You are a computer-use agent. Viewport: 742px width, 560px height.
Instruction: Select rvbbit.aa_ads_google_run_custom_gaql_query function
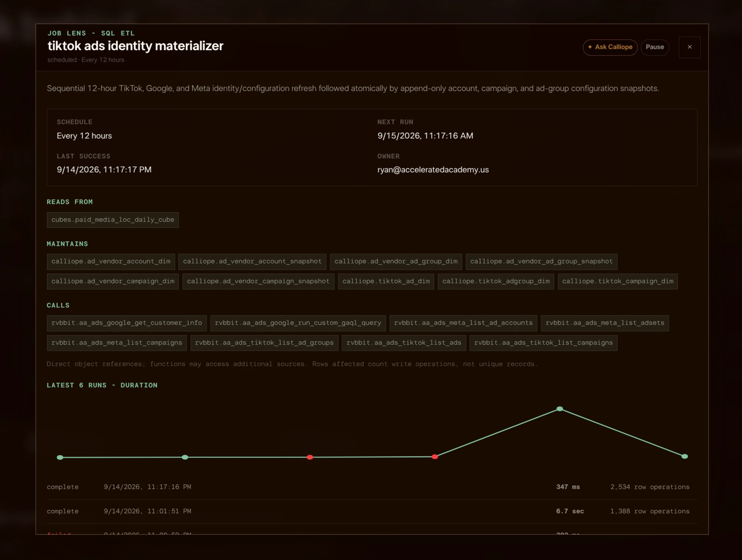click(298, 323)
